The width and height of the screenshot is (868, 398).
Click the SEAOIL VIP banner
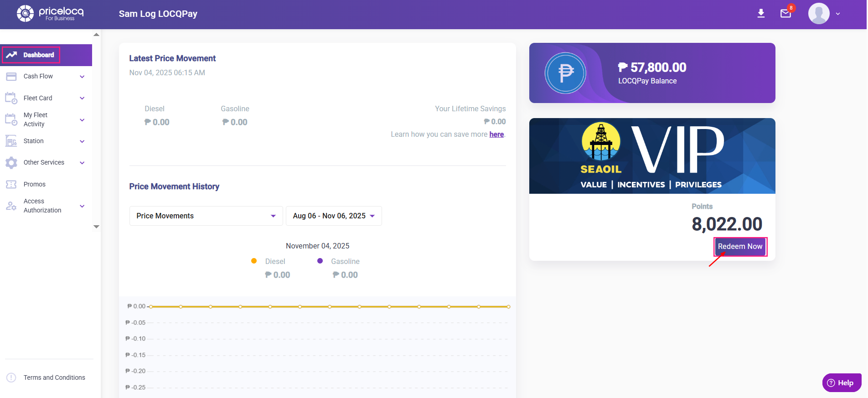652,156
